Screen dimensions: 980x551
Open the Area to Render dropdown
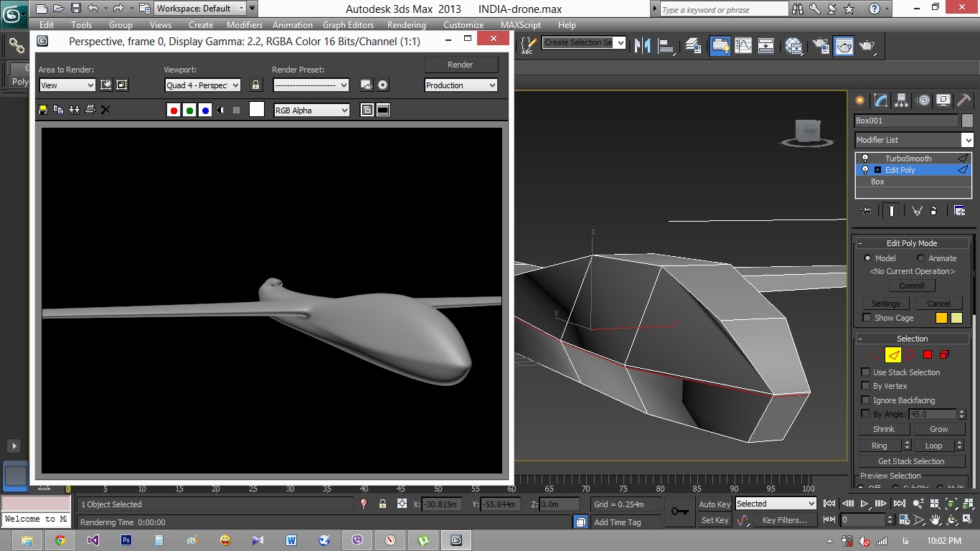(67, 85)
